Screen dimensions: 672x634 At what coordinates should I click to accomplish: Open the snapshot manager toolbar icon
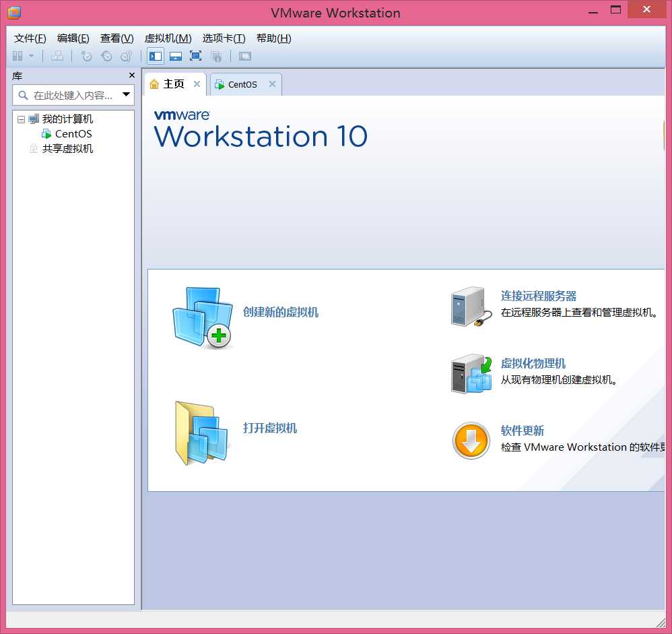[127, 56]
